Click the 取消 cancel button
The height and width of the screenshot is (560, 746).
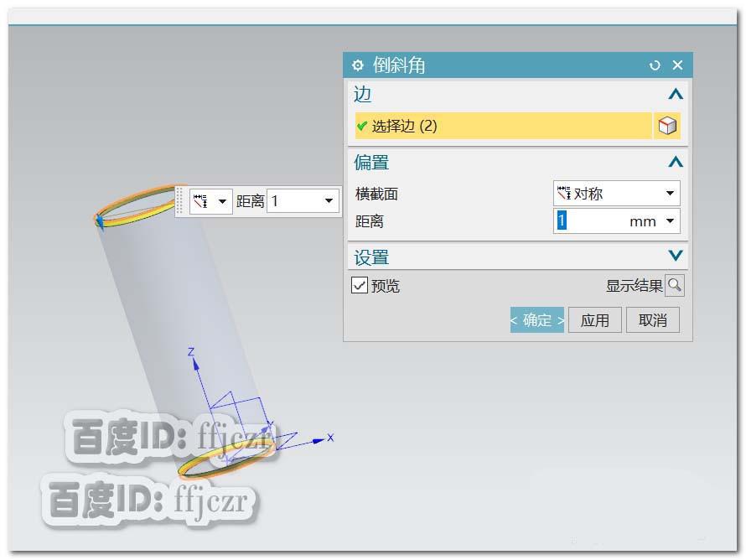pyautogui.click(x=653, y=319)
